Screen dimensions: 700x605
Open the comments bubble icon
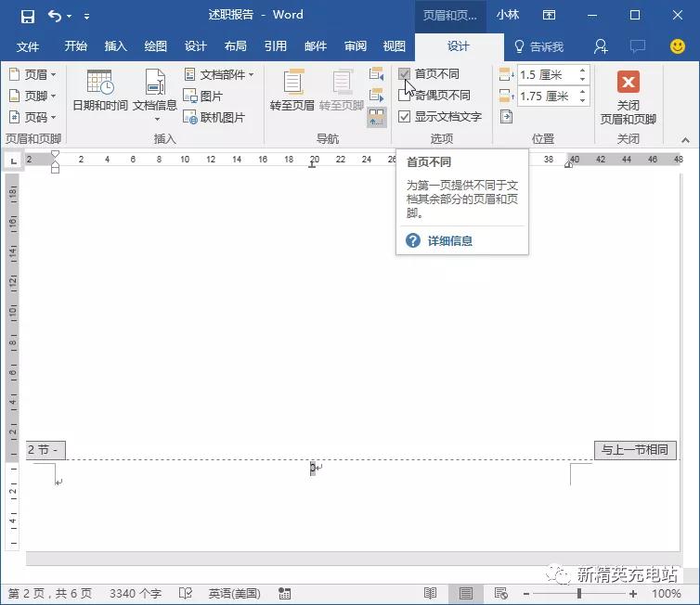coord(638,46)
